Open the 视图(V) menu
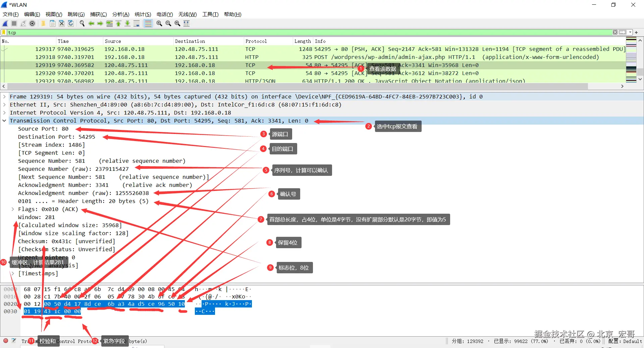The height and width of the screenshot is (348, 644). click(x=54, y=14)
